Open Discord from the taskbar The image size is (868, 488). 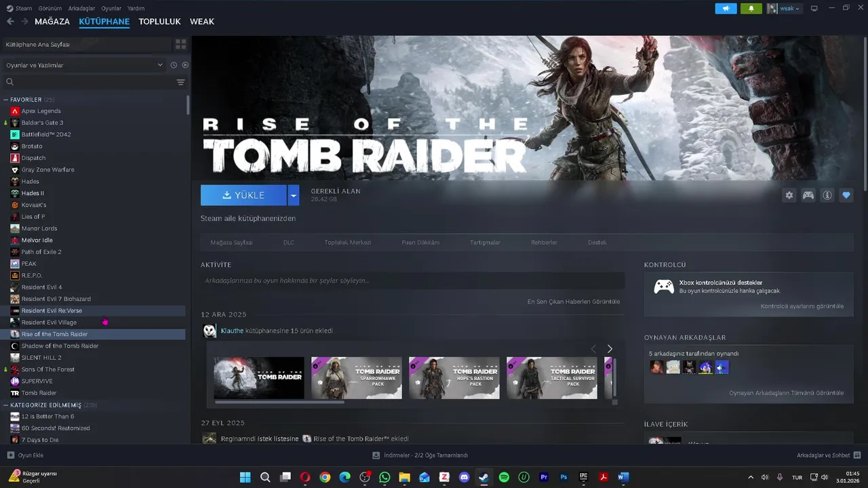click(x=465, y=477)
